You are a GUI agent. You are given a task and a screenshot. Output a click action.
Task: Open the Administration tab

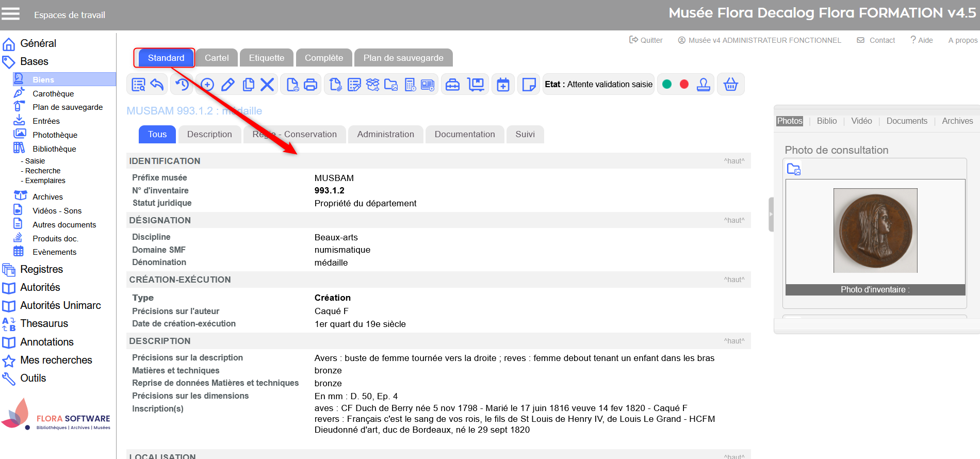[x=385, y=134]
